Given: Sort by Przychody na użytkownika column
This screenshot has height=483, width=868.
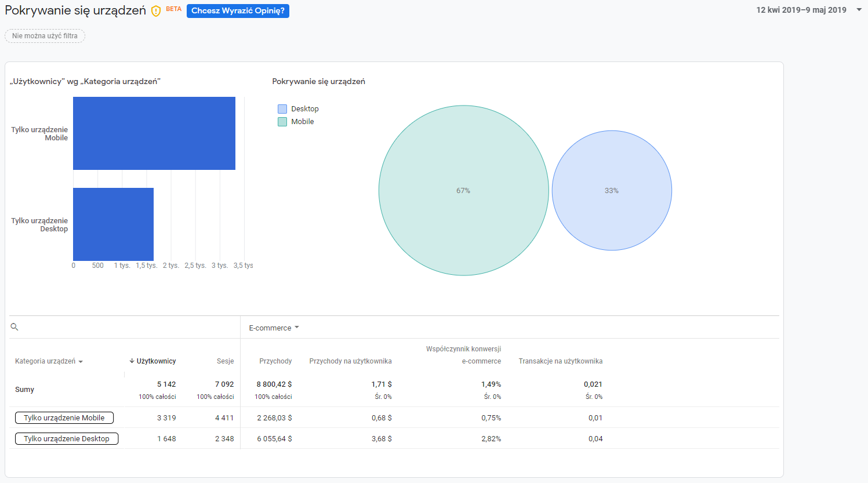Looking at the screenshot, I should [350, 361].
